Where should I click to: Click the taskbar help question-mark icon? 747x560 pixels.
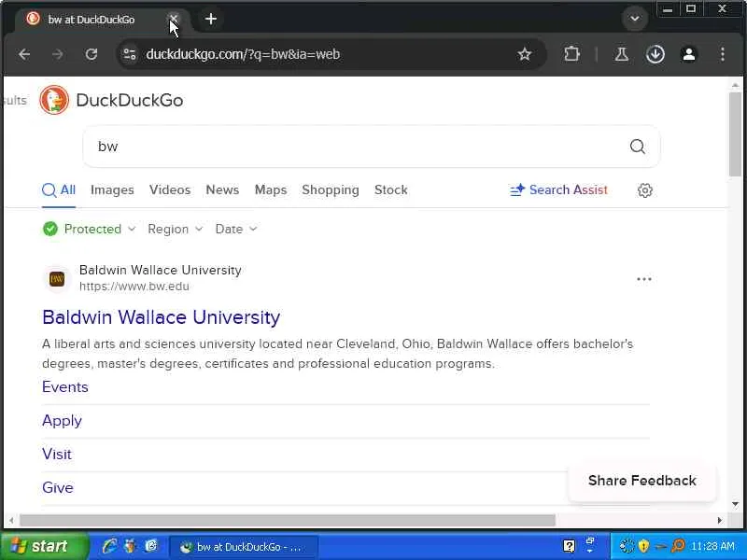click(569, 546)
